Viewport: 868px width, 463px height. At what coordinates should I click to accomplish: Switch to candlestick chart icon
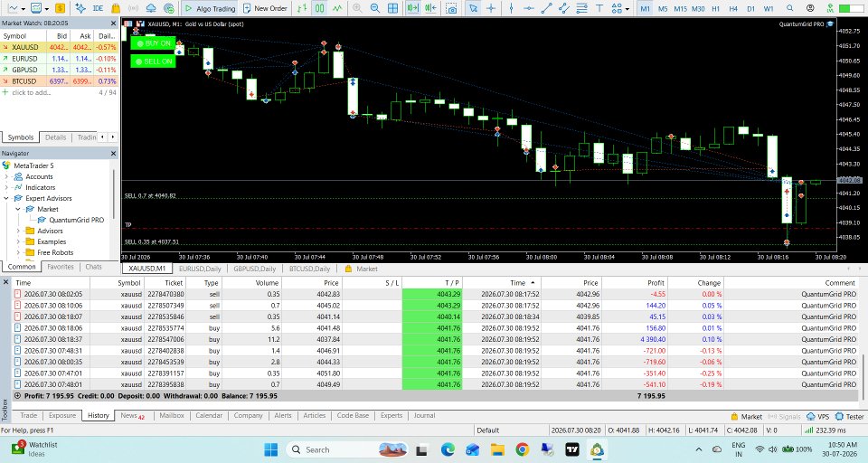(319, 8)
